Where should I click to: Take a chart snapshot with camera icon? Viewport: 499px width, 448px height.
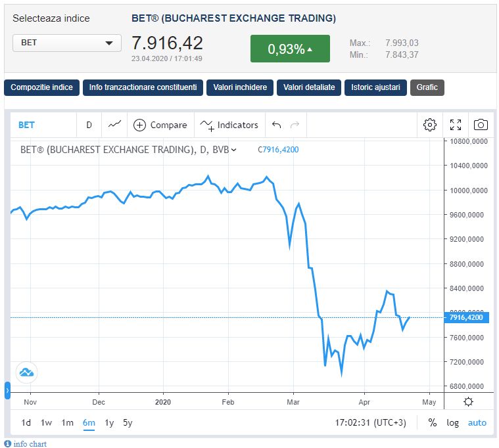(481, 125)
